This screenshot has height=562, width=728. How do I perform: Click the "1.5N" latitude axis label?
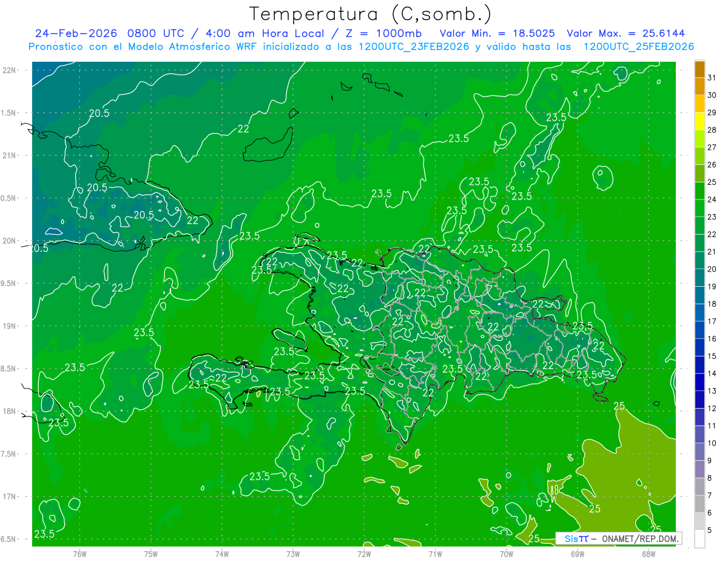(9, 113)
